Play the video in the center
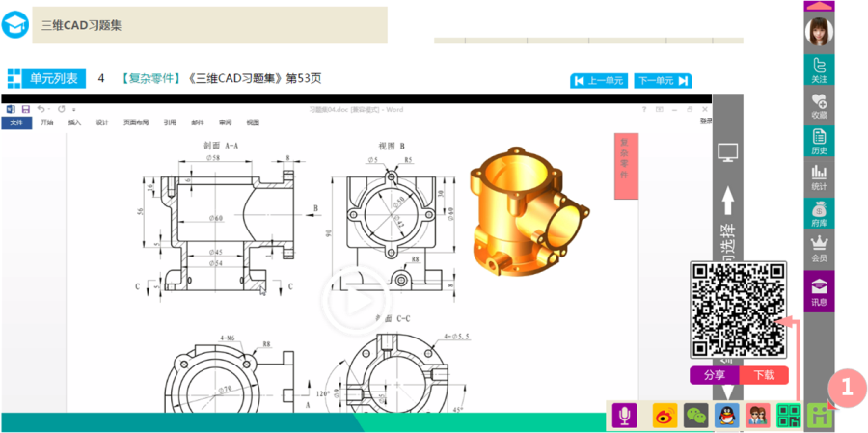 coord(356,302)
